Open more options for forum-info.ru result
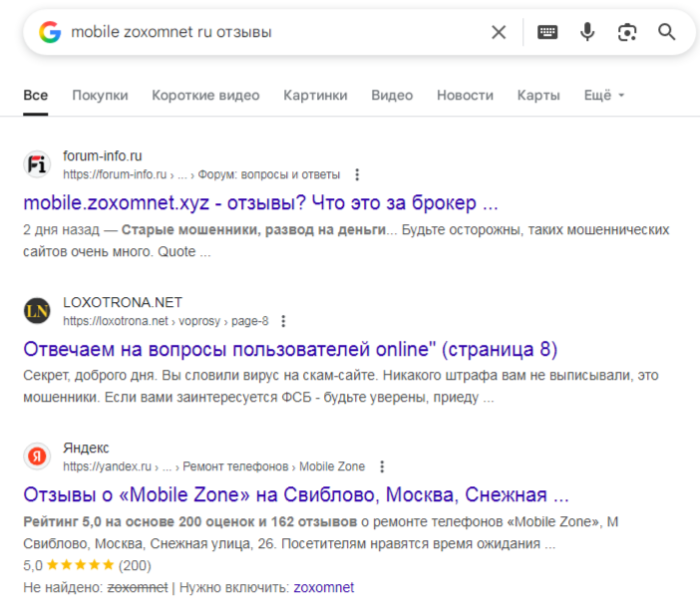Screen dimensions: 700x609 click(357, 174)
